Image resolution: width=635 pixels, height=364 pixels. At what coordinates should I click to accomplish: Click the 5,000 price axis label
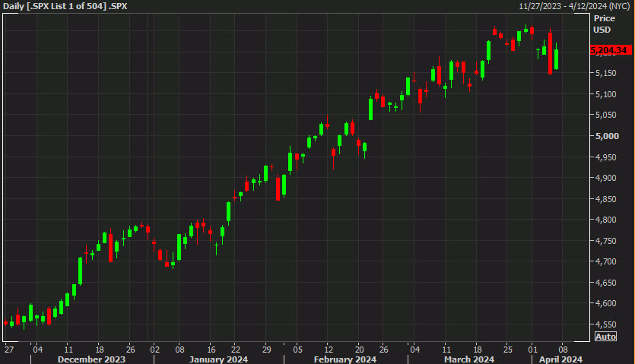pos(607,136)
